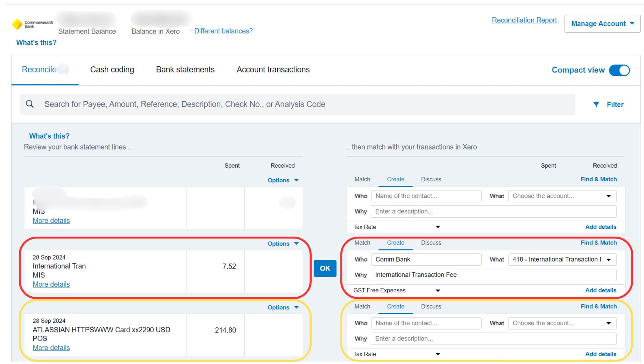Click the Comm Bank contact field

[x=426, y=260]
